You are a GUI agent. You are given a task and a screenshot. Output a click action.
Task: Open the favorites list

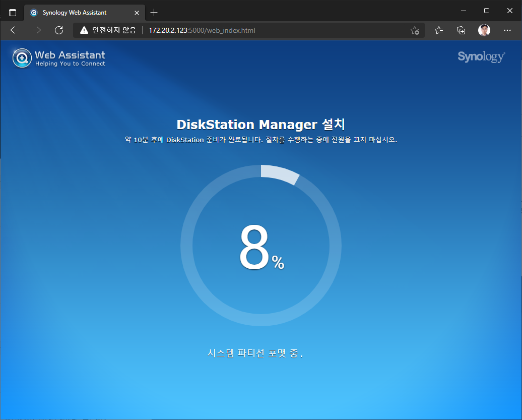click(439, 30)
